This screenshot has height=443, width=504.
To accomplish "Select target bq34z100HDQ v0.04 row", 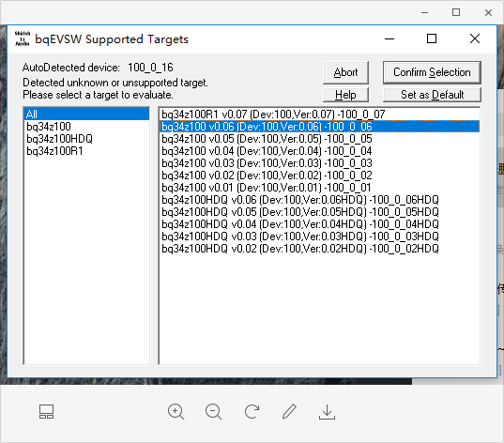I will 319,224.
